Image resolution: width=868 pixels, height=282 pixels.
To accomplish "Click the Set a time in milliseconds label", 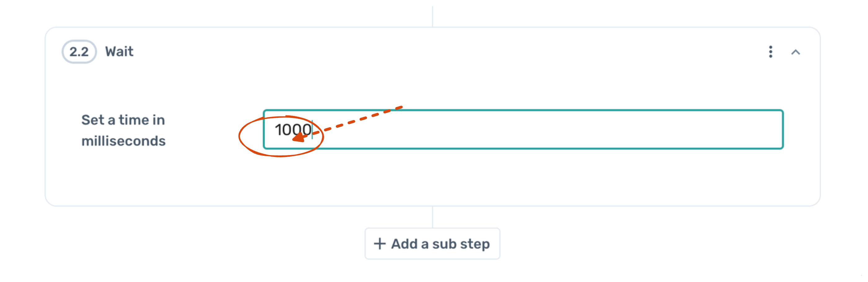I will pyautogui.click(x=123, y=130).
